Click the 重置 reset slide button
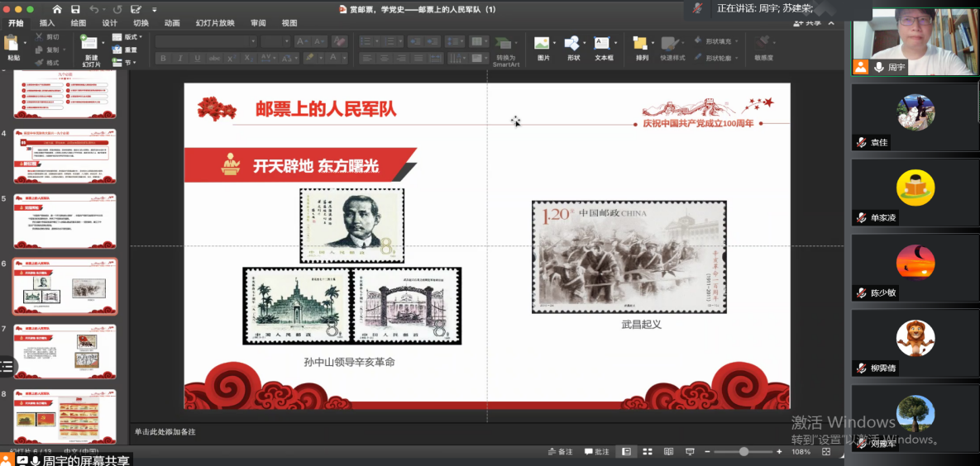The height and width of the screenshot is (466, 980). click(125, 50)
